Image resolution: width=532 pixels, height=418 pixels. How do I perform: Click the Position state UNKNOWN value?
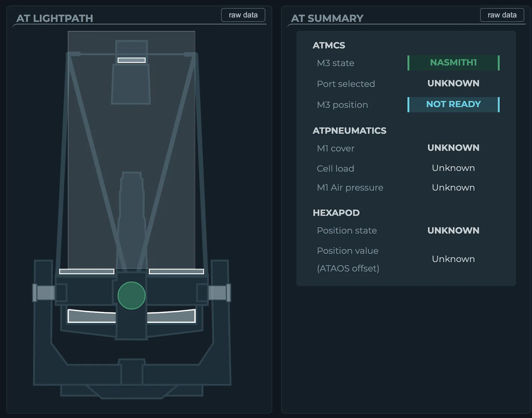pyautogui.click(x=454, y=230)
